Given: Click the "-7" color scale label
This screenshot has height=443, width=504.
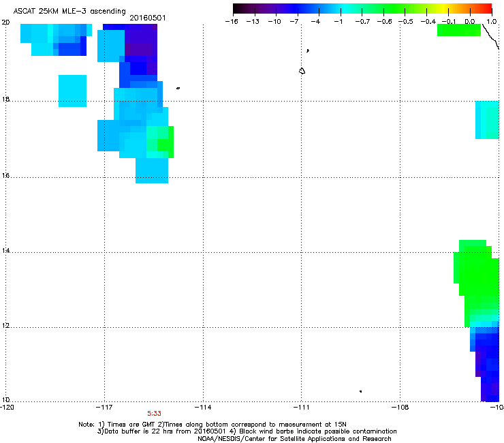Looking at the screenshot, I should 294,22.
